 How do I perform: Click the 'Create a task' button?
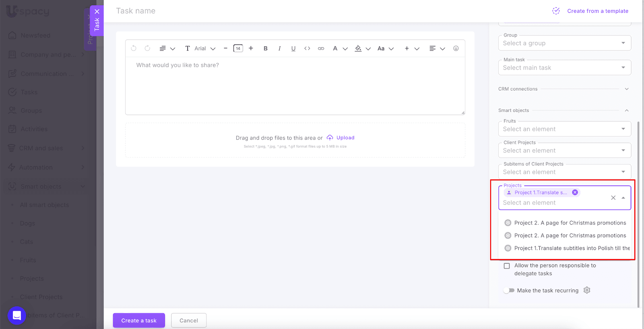139,321
